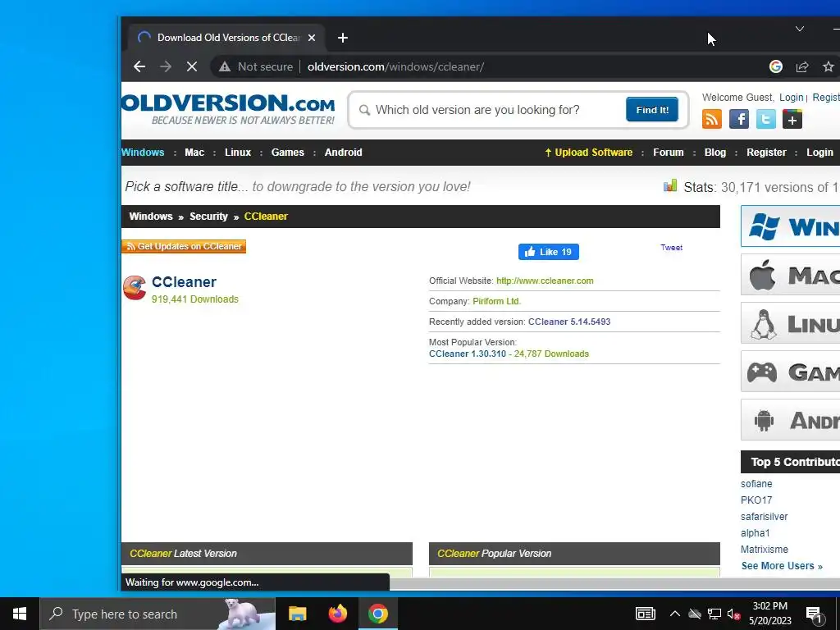
Task: Click the browser forward arrow
Action: click(x=166, y=66)
